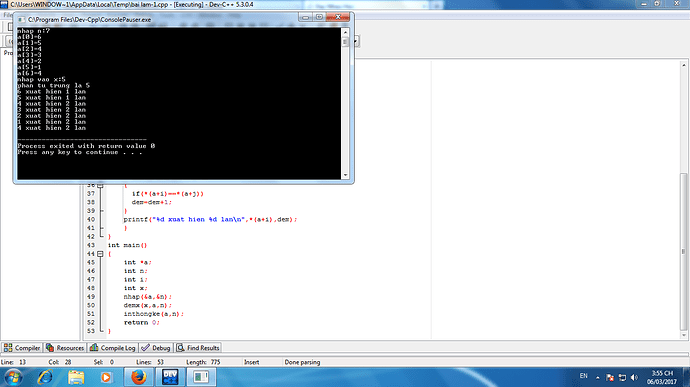Click the Firefox icon in the taskbar
The height and width of the screenshot is (387, 690).
(x=139, y=377)
